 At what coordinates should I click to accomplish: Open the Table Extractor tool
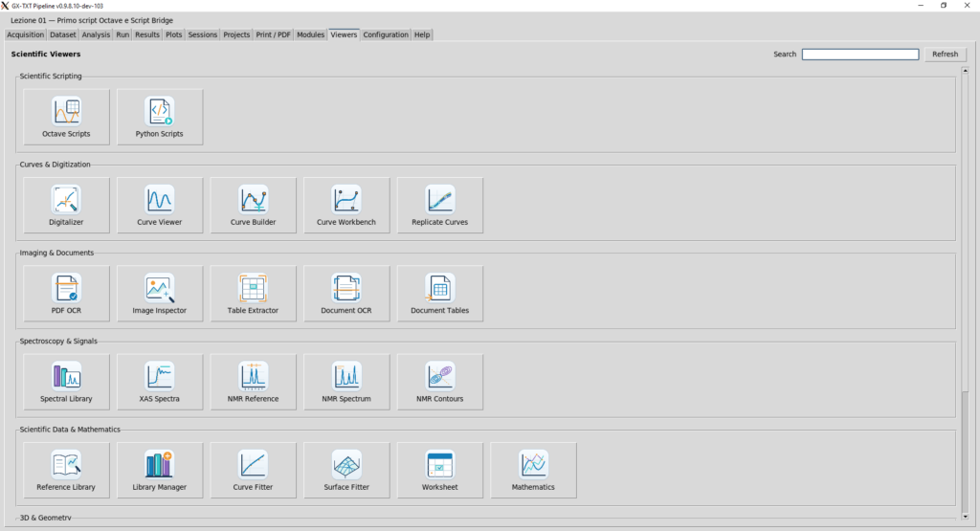253,294
